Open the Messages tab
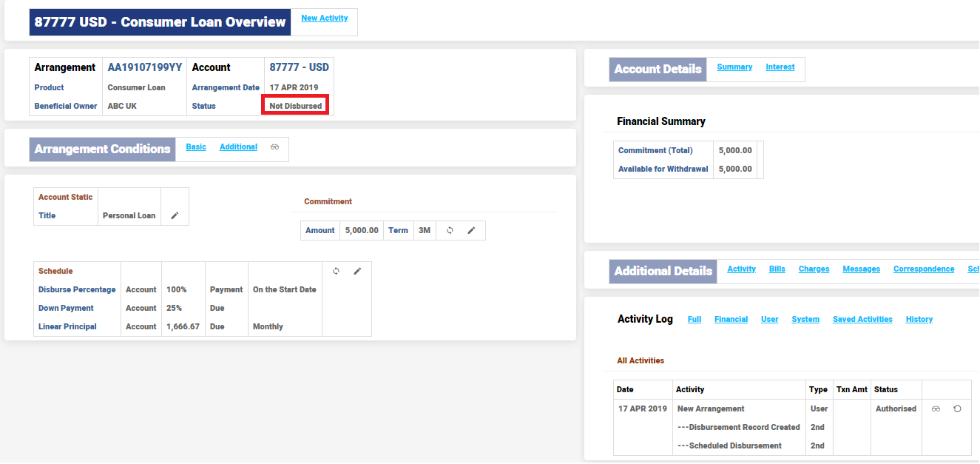This screenshot has height=464, width=980. [861, 269]
